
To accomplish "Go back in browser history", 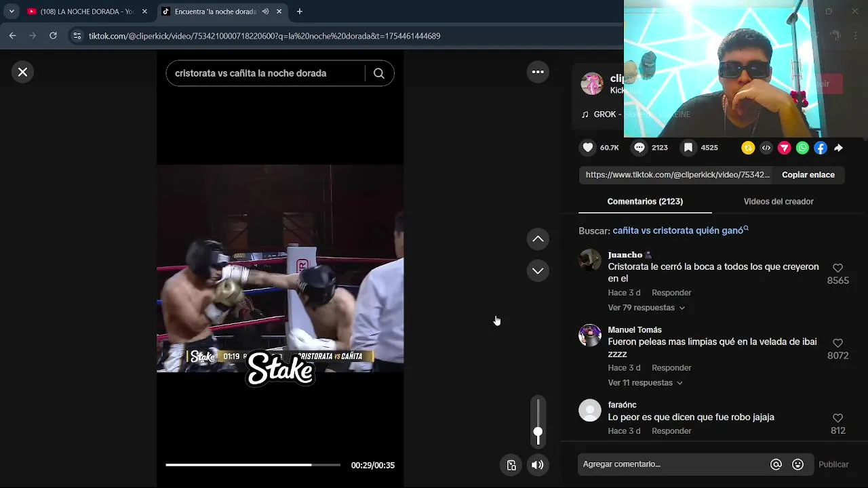I will [x=12, y=36].
